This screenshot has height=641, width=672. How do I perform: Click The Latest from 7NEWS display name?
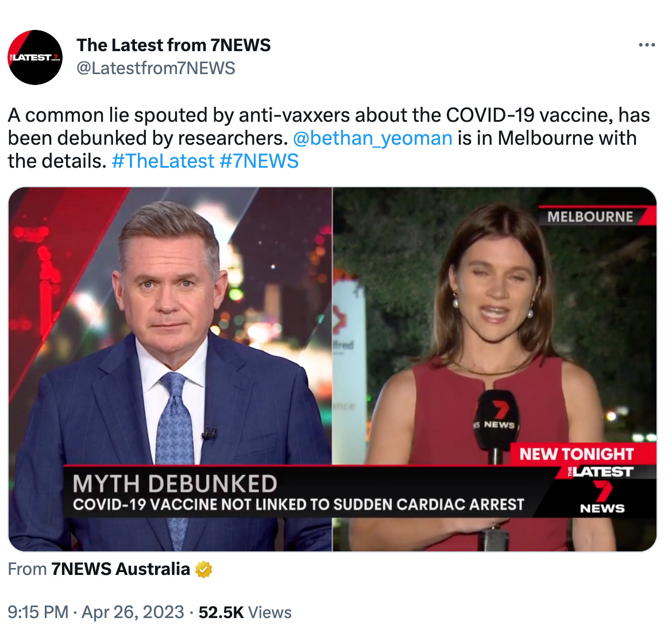[x=173, y=45]
